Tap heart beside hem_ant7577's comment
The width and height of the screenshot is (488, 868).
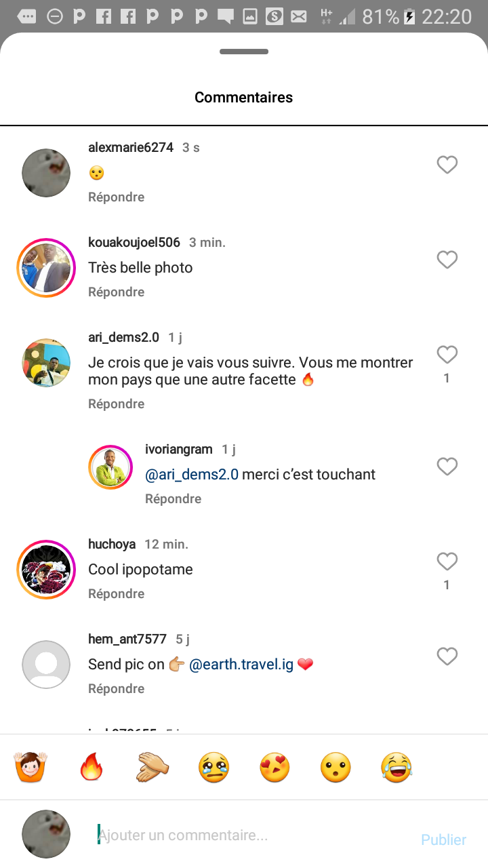click(447, 656)
